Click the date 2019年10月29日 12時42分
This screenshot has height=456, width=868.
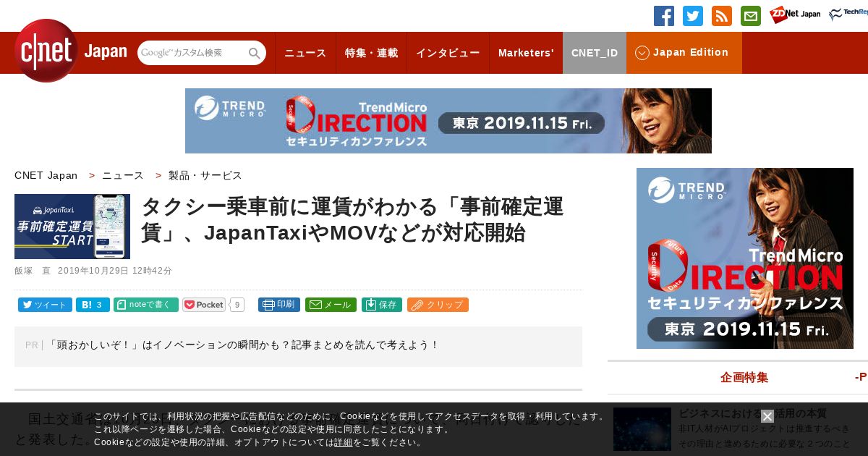point(115,271)
